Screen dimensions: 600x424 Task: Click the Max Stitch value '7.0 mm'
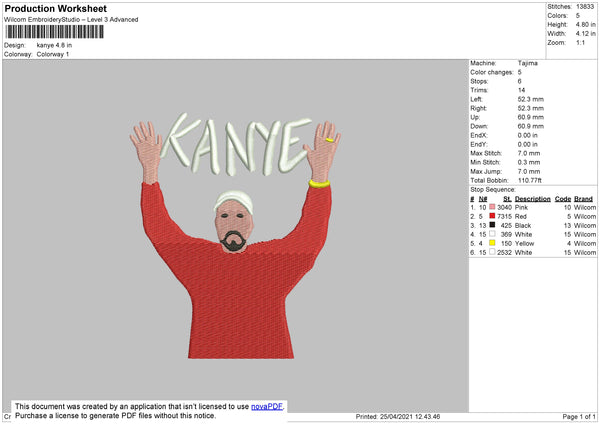[529, 153]
